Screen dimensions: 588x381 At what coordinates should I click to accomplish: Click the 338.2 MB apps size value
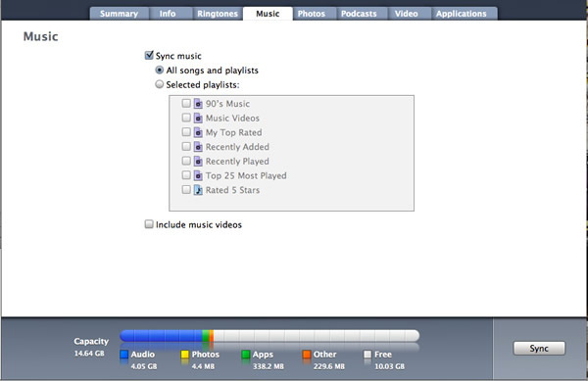pyautogui.click(x=269, y=366)
